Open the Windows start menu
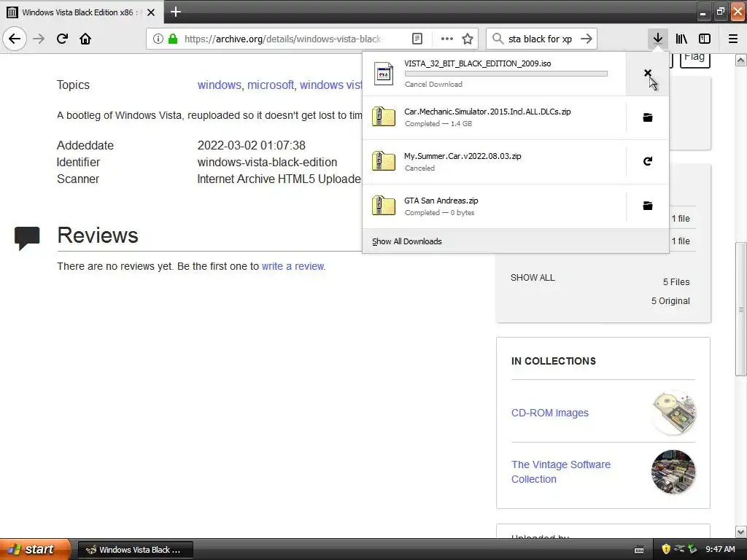The width and height of the screenshot is (747, 560). (35, 549)
